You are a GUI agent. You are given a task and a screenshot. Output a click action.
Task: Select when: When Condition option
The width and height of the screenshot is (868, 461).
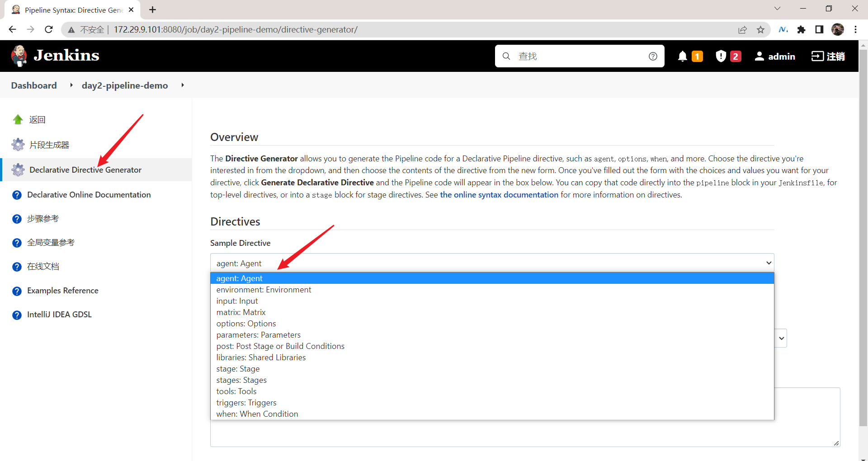[492, 414]
